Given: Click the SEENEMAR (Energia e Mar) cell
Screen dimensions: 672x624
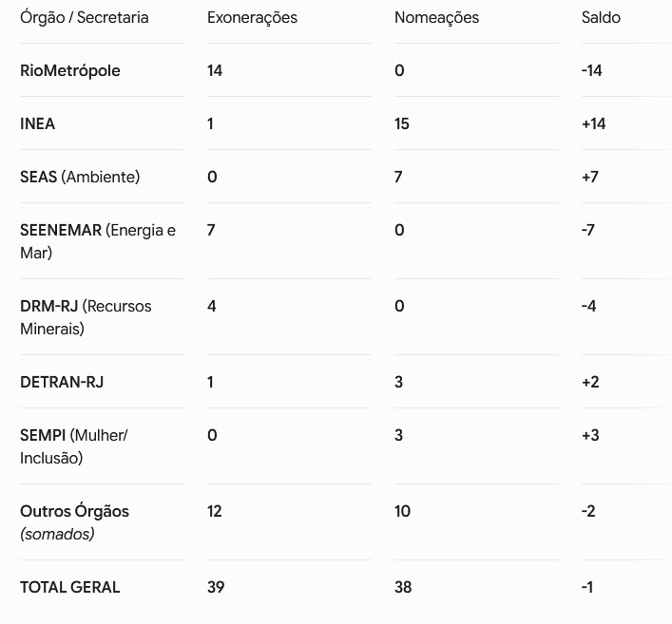Looking at the screenshot, I should coord(98,241).
